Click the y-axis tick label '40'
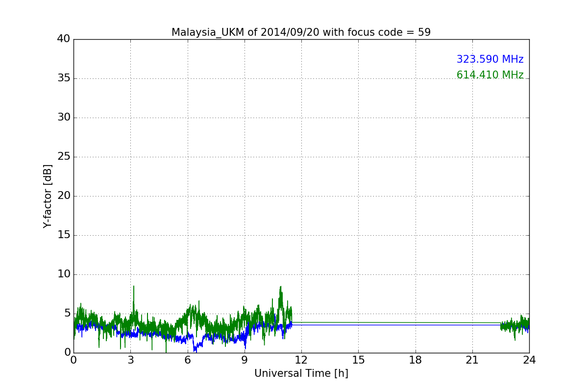 pyautogui.click(x=64, y=39)
